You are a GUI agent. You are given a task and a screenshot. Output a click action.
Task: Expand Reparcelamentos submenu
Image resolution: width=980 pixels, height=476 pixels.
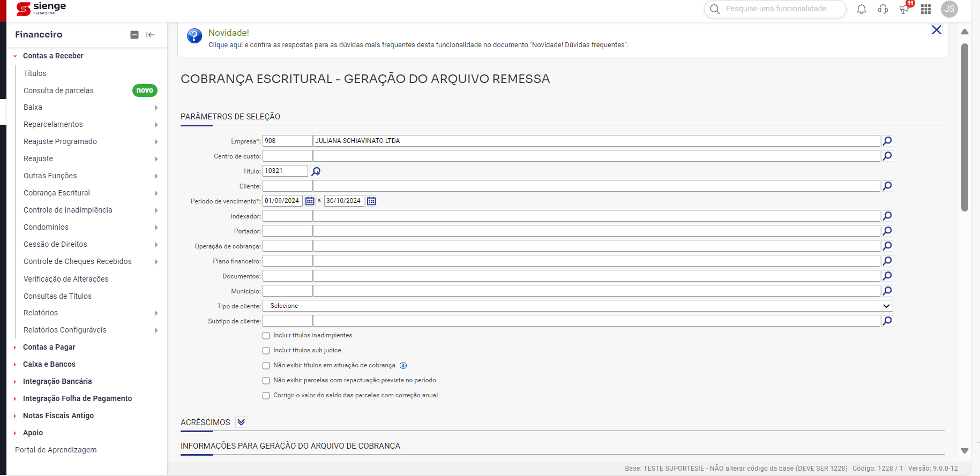156,125
